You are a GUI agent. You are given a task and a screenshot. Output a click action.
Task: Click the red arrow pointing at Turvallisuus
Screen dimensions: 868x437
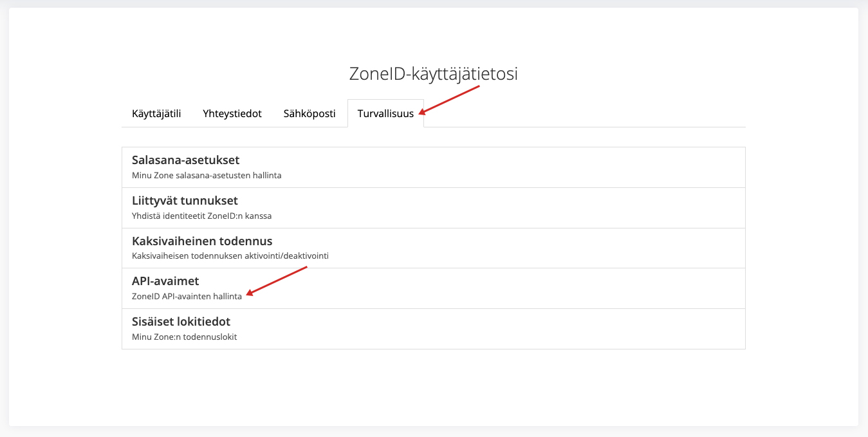[x=450, y=100]
